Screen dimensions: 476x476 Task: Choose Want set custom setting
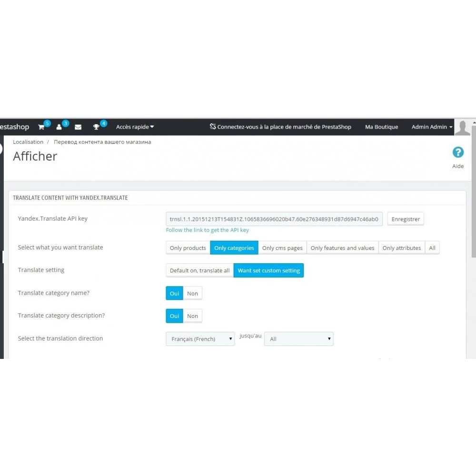pyautogui.click(x=268, y=270)
